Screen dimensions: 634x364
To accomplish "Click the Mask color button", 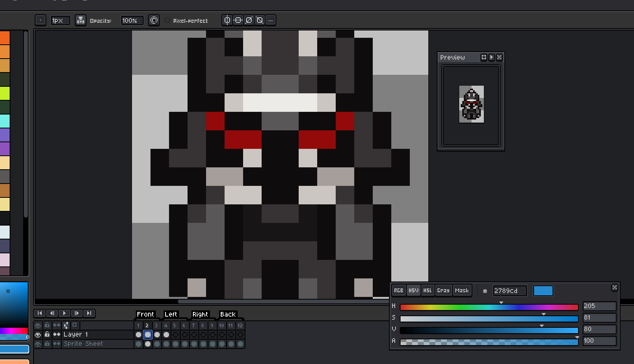I will (462, 290).
